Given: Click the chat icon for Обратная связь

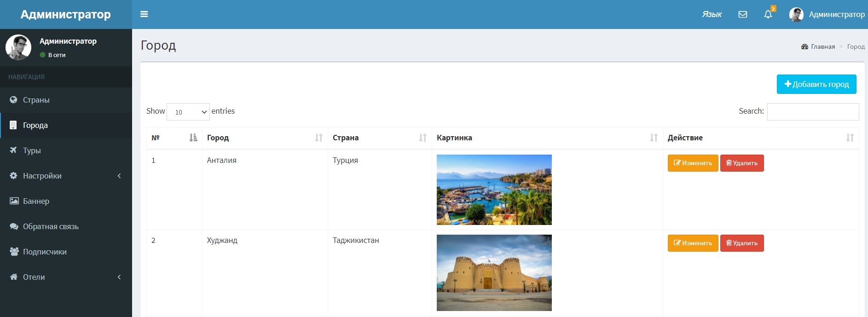Looking at the screenshot, I should [14, 226].
